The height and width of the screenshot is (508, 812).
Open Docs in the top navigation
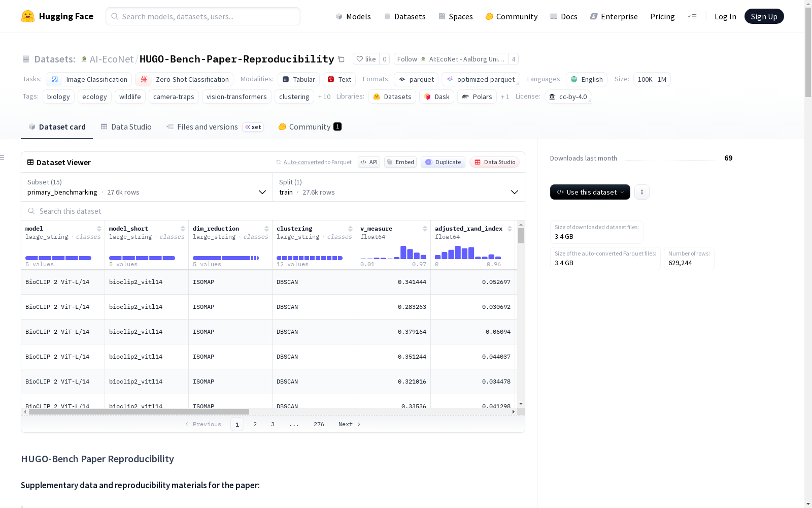(564, 16)
